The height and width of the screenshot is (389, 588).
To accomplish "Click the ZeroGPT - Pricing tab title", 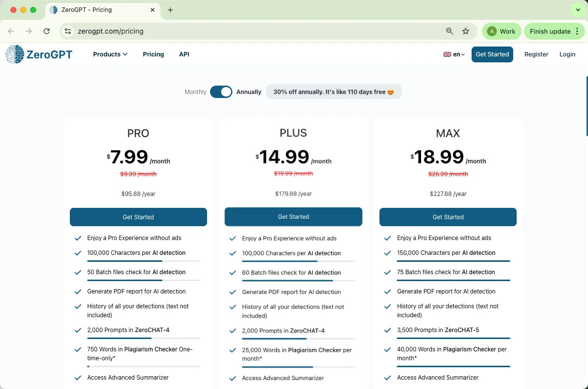I will (x=87, y=10).
